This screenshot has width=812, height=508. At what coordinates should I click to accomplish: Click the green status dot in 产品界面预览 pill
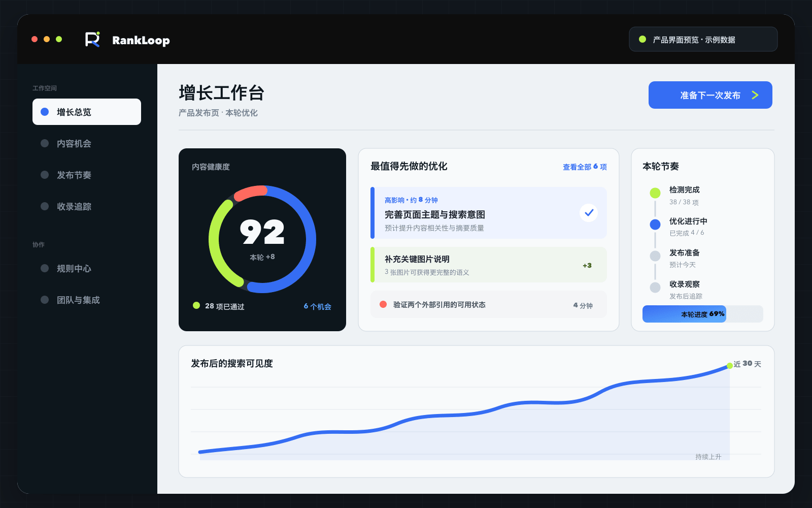pos(642,39)
